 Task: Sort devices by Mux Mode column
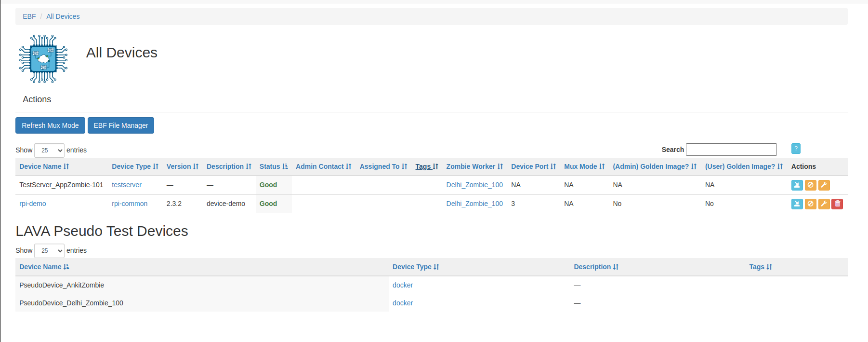point(584,166)
